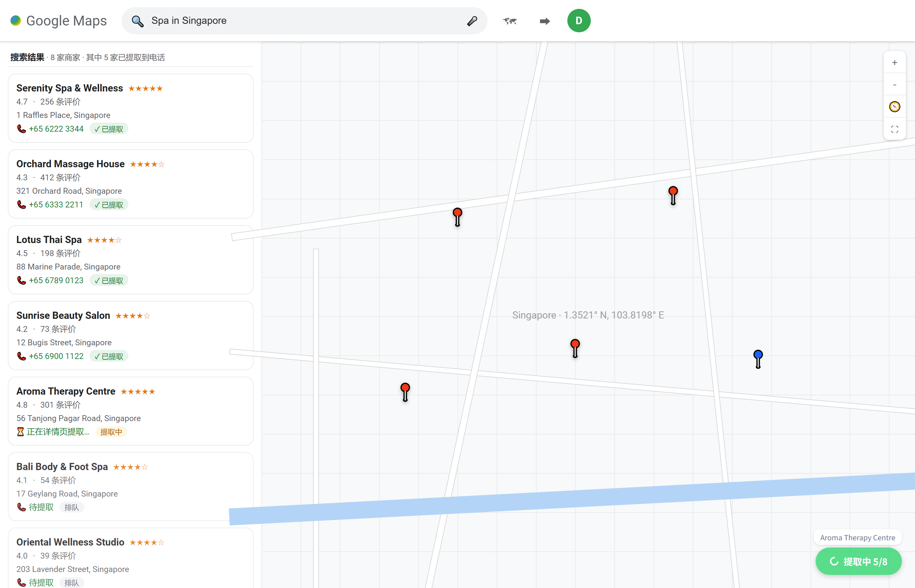Click the phone icon for Sunrise Beauty Salon
This screenshot has height=588, width=915.
[x=21, y=356]
